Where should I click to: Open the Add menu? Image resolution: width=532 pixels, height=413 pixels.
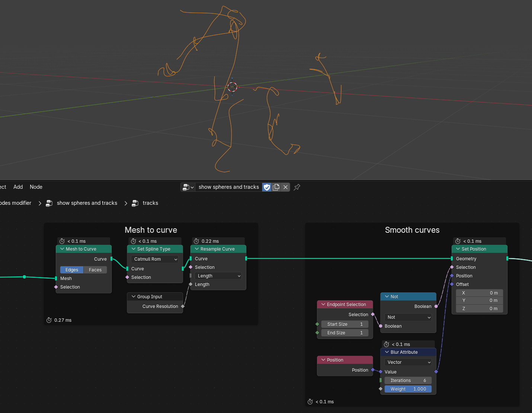point(18,187)
